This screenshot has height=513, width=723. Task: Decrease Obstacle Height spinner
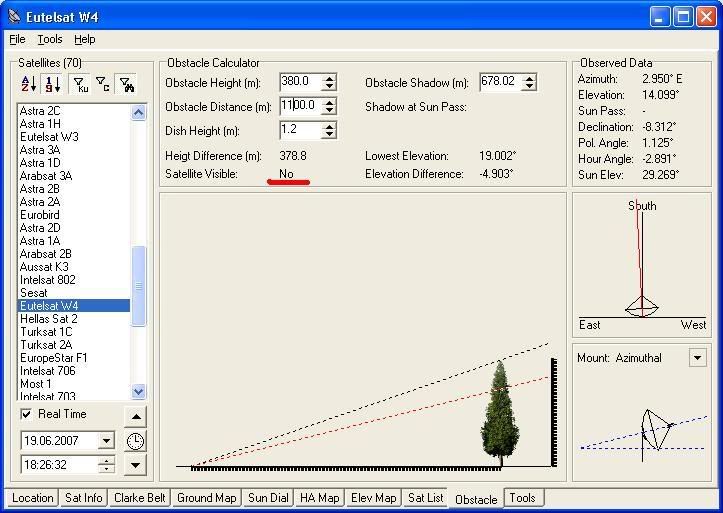coord(329,86)
